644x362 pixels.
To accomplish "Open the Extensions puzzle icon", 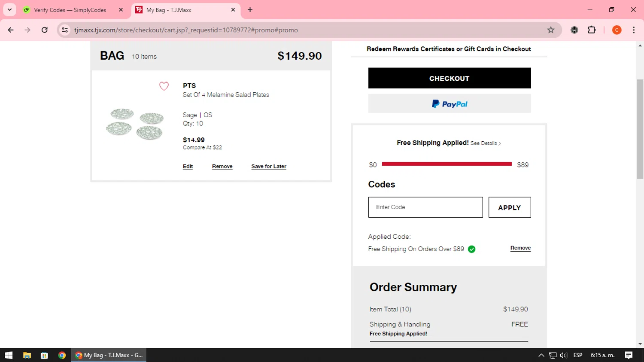I will point(592,30).
